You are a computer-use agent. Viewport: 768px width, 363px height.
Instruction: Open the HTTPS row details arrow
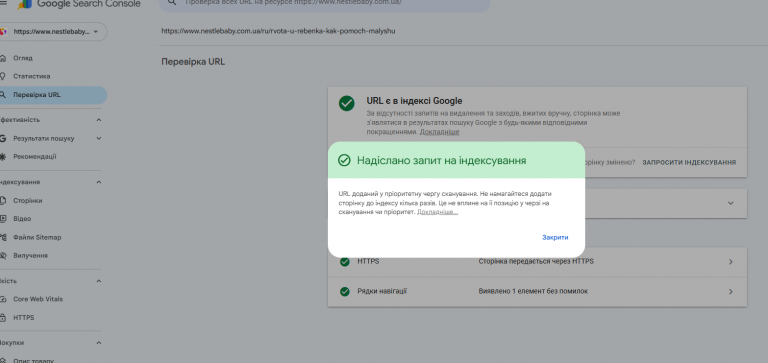point(730,262)
